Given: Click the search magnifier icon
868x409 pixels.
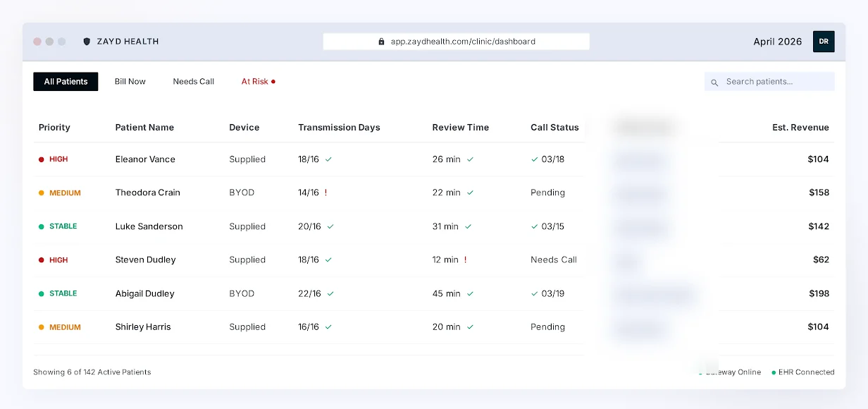Looking at the screenshot, I should coord(715,82).
